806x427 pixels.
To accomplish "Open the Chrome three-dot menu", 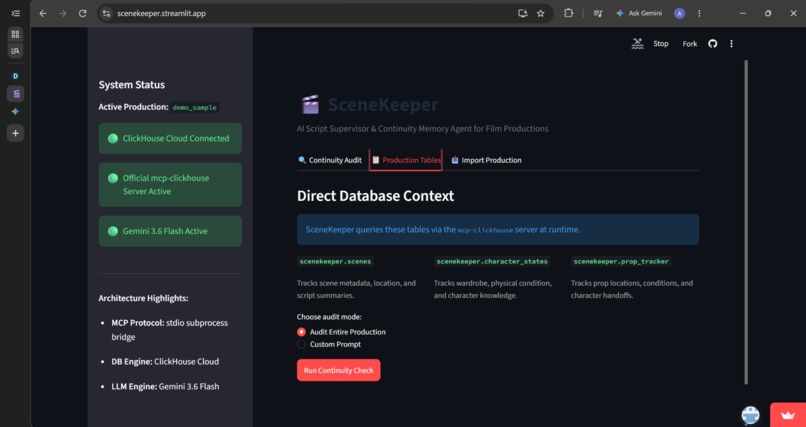I will coord(699,13).
